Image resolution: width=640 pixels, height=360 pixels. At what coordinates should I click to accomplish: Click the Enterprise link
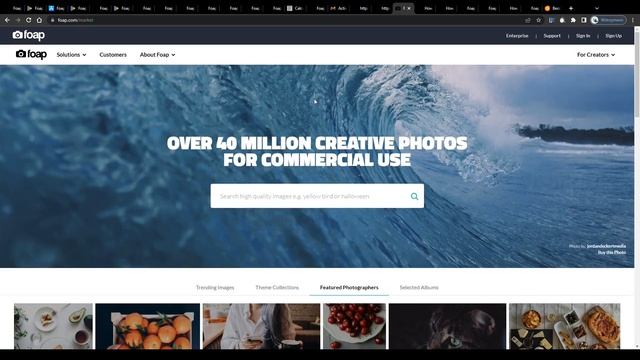517,36
